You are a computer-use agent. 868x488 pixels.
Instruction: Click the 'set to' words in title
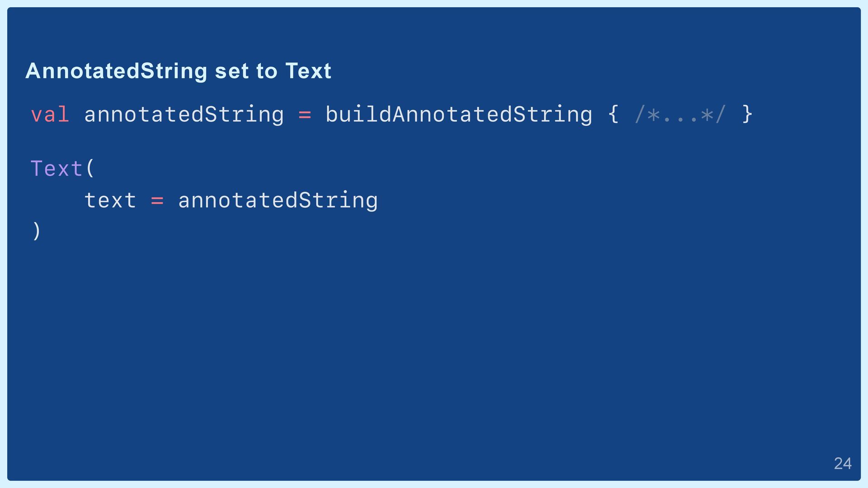point(246,71)
